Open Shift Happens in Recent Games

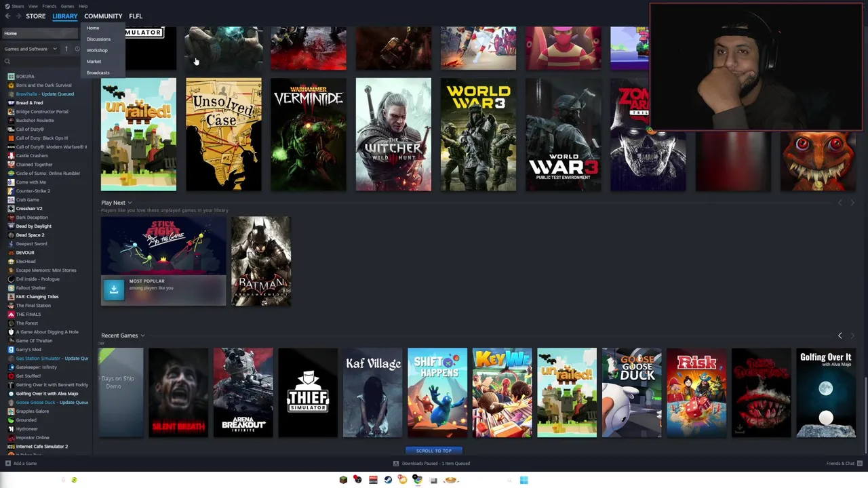click(437, 392)
